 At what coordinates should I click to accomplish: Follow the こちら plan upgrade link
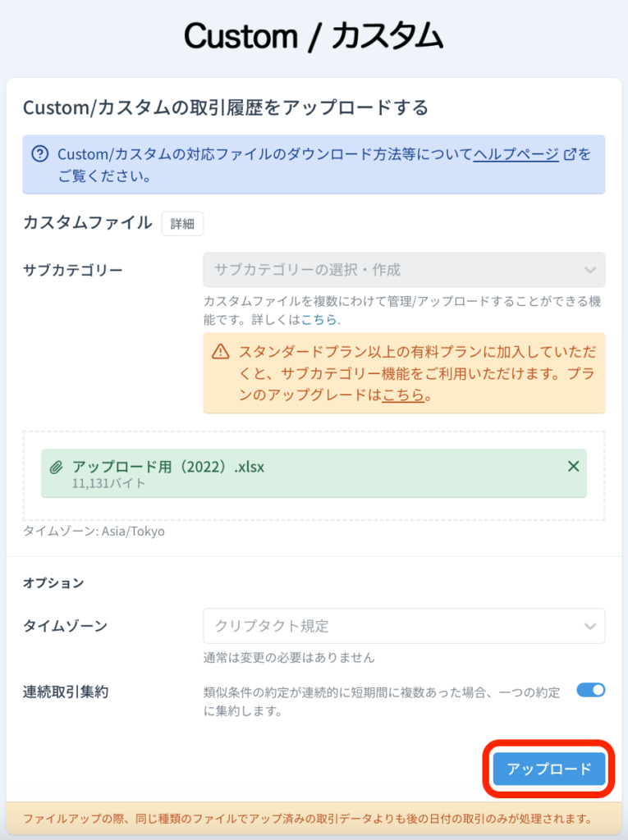[403, 395]
